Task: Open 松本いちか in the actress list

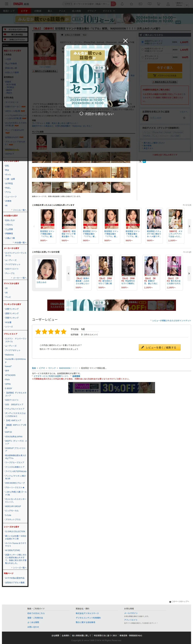Action: [x=10, y=220]
